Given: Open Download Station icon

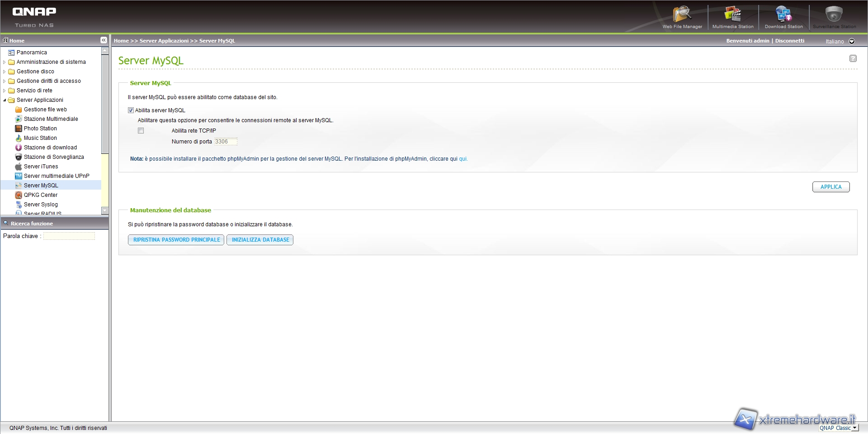Looking at the screenshot, I should (783, 17).
